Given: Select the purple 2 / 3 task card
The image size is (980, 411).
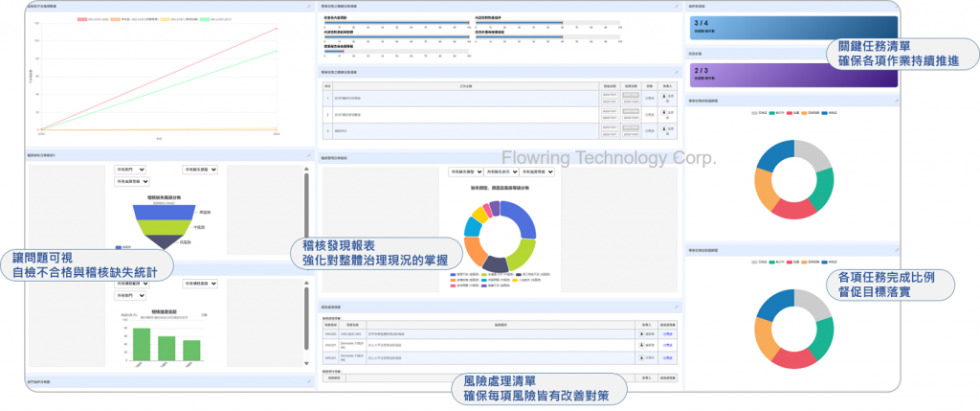Looking at the screenshot, I should tap(791, 75).
